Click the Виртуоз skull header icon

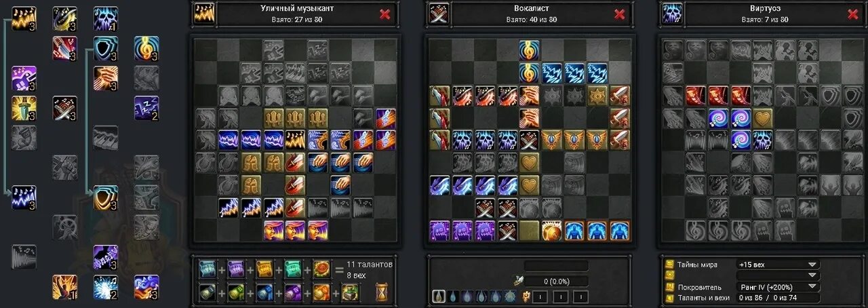[x=672, y=14]
